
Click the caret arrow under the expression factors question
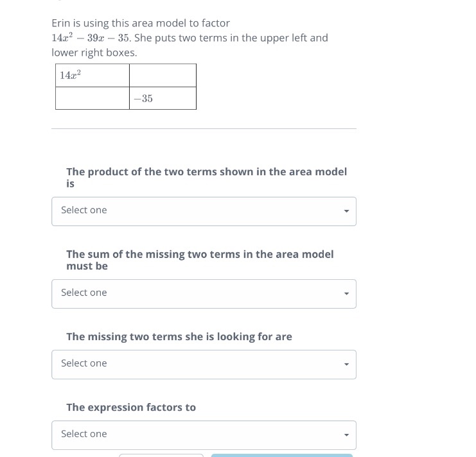pyautogui.click(x=346, y=435)
